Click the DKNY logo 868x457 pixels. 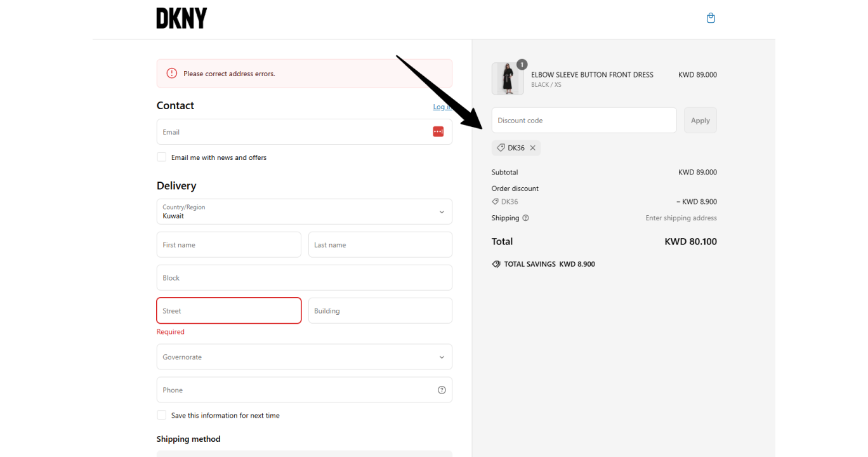(x=181, y=18)
